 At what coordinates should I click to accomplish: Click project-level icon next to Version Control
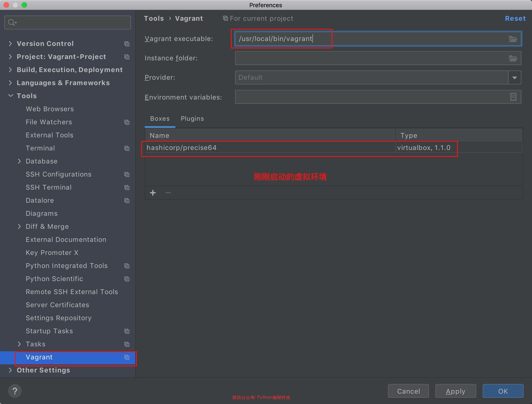(x=127, y=44)
